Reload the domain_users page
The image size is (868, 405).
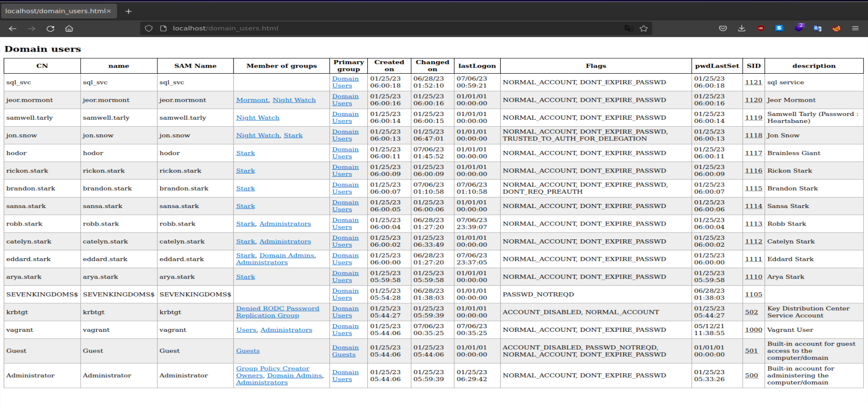(x=50, y=29)
